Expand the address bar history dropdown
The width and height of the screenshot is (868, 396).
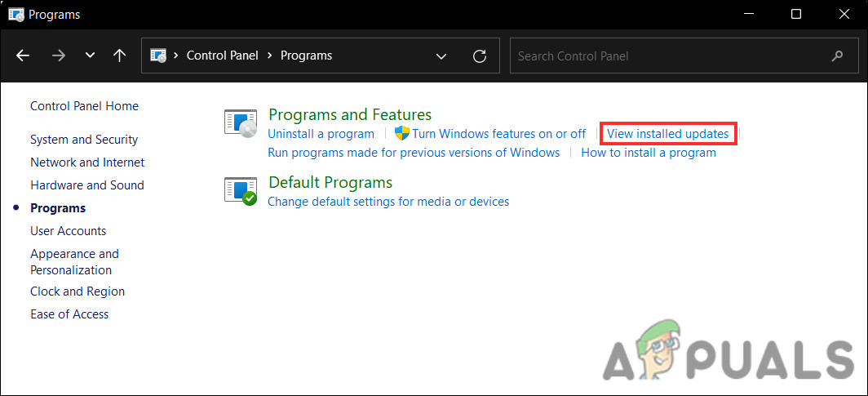coord(441,56)
